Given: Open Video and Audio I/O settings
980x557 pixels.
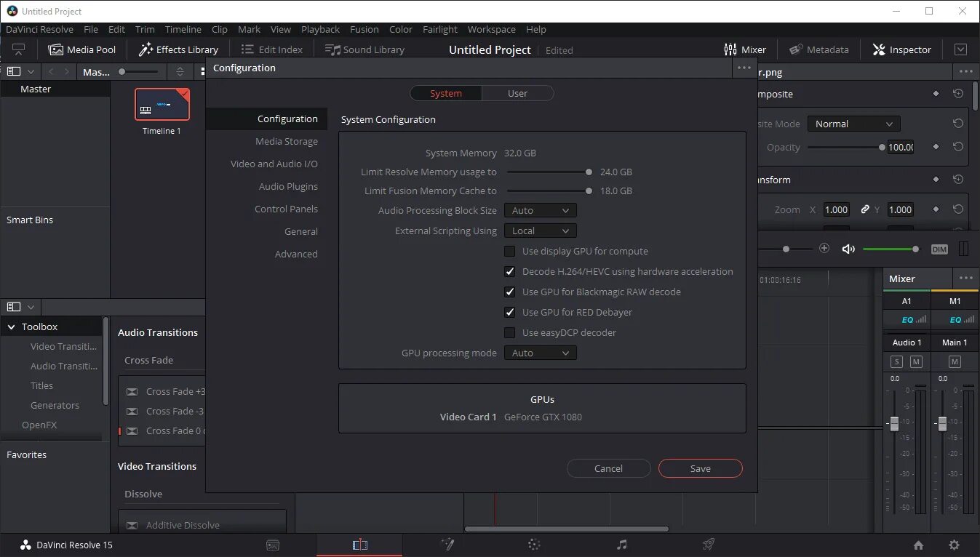Looking at the screenshot, I should click(274, 164).
